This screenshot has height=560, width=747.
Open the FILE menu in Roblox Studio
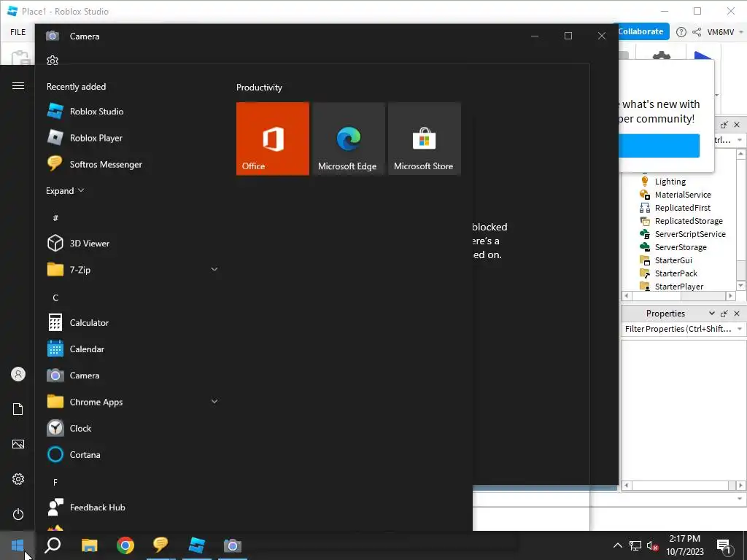(x=18, y=32)
